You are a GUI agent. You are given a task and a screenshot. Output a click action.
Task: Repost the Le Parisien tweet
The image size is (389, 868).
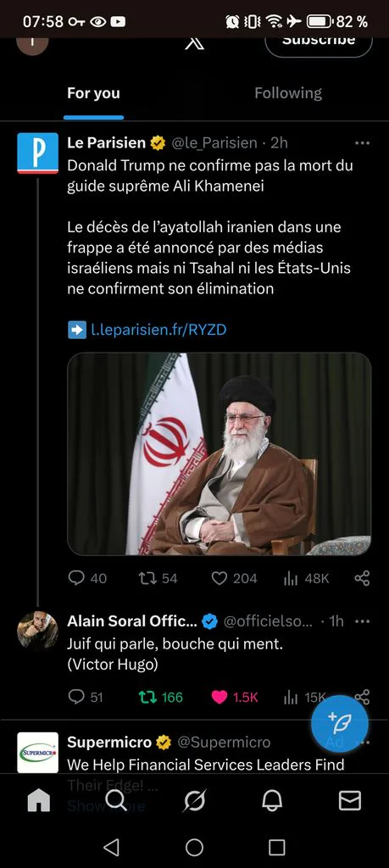point(158,578)
